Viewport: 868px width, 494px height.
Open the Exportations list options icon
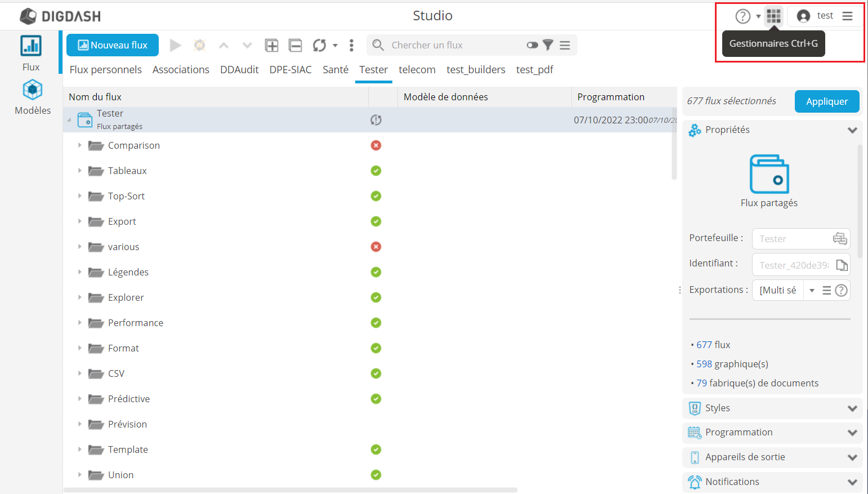point(827,290)
